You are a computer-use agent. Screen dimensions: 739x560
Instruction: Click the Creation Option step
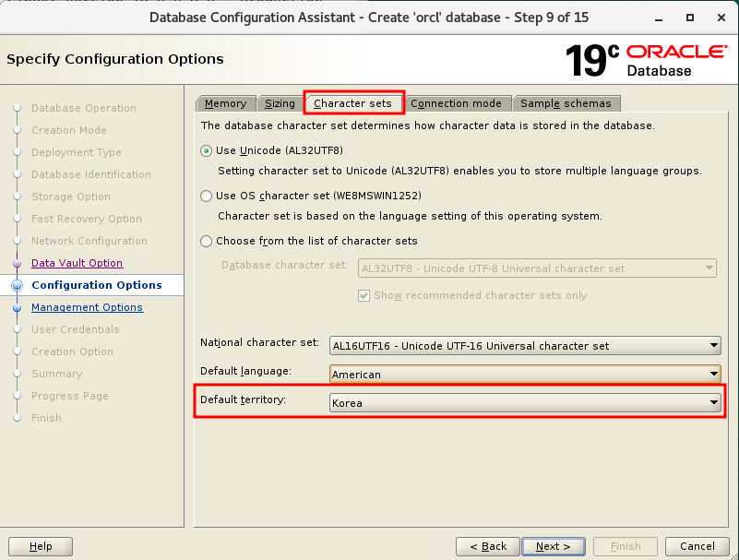[72, 351]
